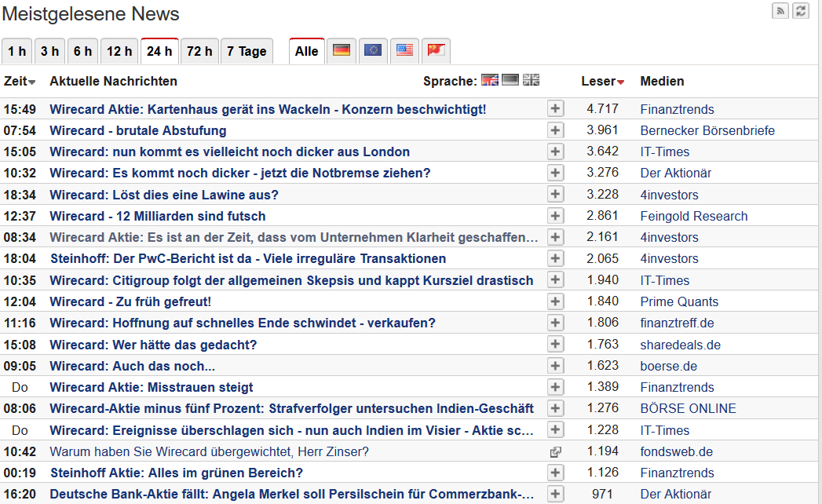Expand plus for Löst dies eine Lawine aus
The height and width of the screenshot is (504, 822).
tap(555, 194)
